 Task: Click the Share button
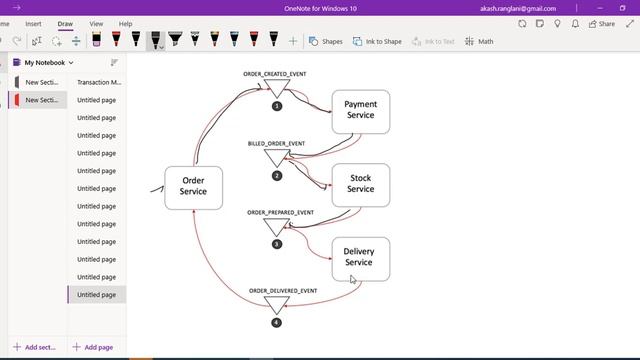[602, 24]
